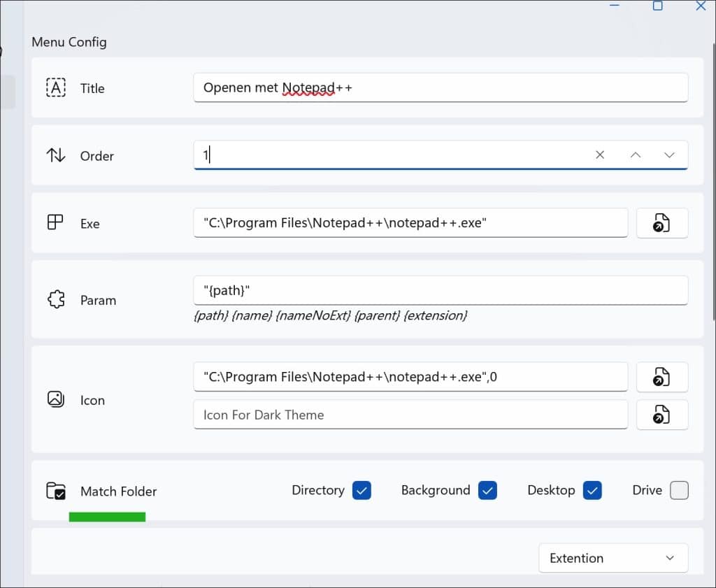This screenshot has width=716, height=588.
Task: Uncheck the Directory checkbox
Action: click(x=361, y=490)
